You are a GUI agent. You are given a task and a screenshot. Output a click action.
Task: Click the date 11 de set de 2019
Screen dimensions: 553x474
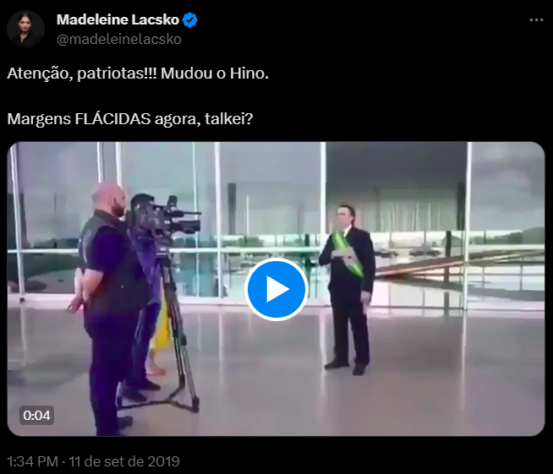tap(124, 461)
